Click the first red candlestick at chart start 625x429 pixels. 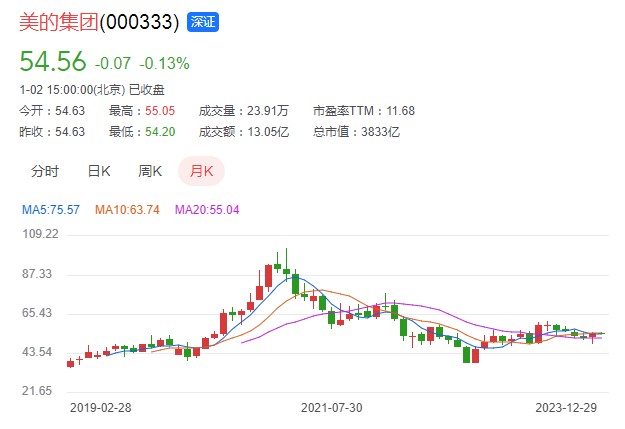coord(71,364)
